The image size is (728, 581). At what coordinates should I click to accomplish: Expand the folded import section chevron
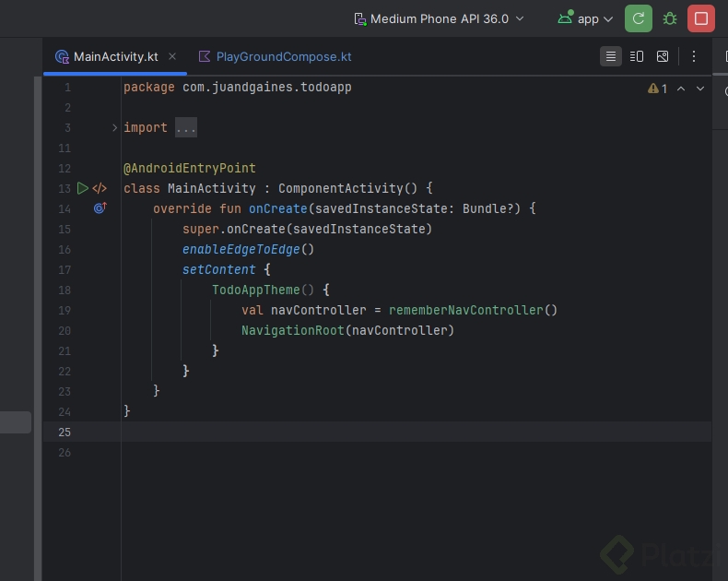(x=115, y=127)
